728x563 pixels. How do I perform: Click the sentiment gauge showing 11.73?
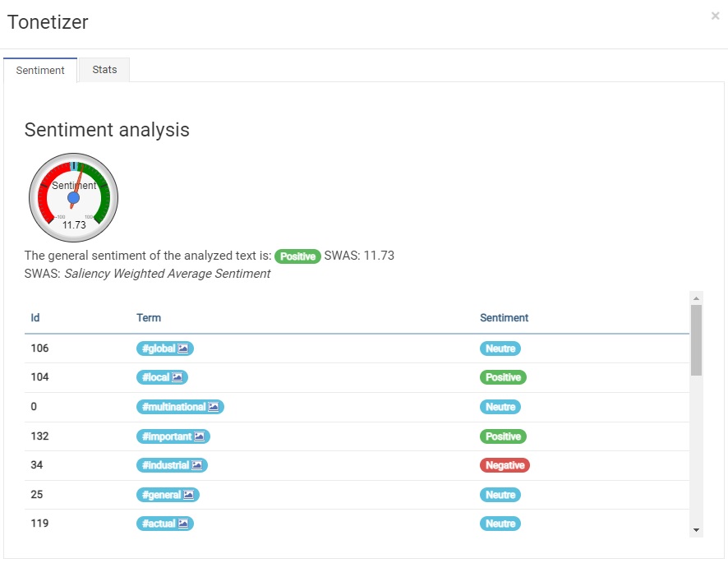coord(73,197)
